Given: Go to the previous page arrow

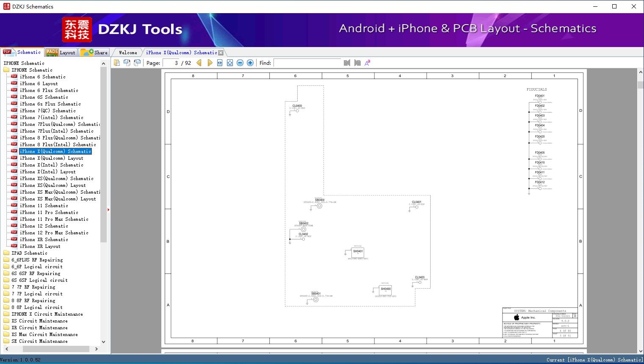Looking at the screenshot, I should (x=199, y=63).
